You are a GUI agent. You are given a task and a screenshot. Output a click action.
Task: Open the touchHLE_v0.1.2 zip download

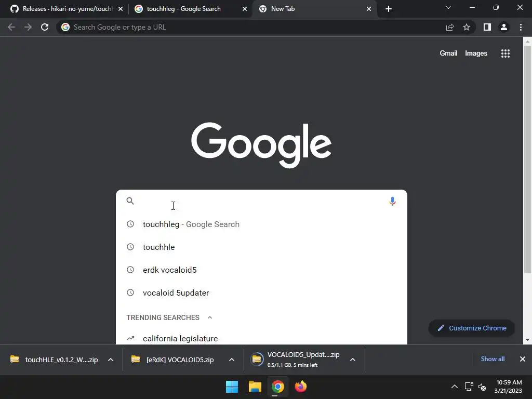pos(54,360)
